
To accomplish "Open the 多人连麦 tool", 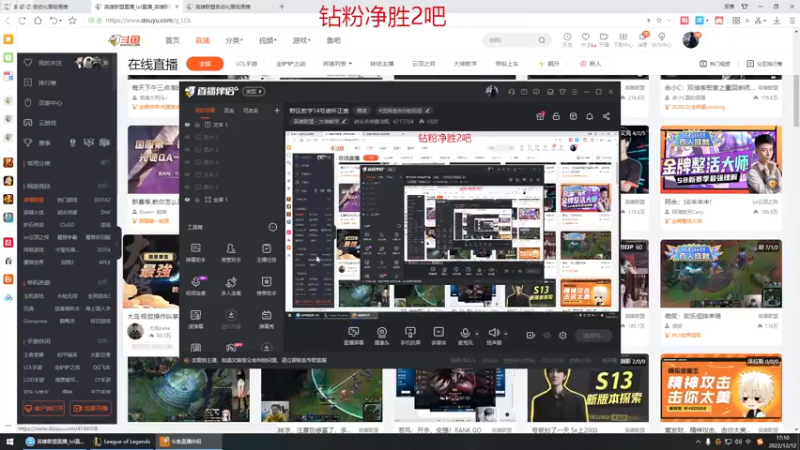I will tap(231, 286).
